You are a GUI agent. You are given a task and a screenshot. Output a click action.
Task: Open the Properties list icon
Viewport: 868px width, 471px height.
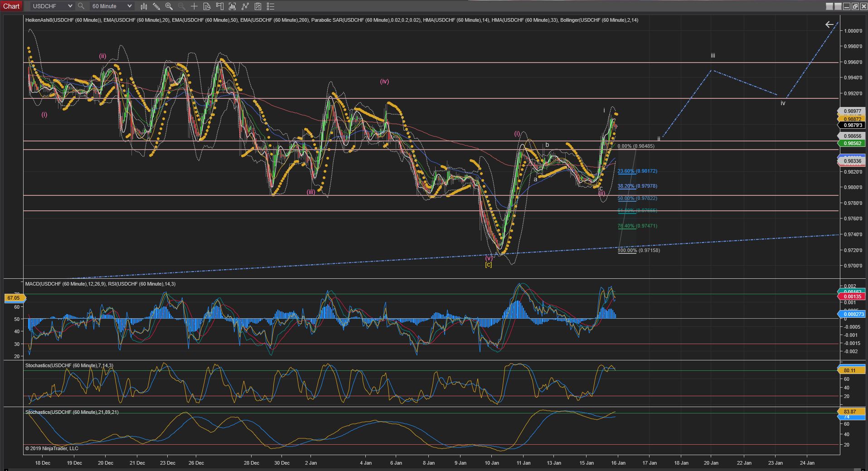[271, 6]
